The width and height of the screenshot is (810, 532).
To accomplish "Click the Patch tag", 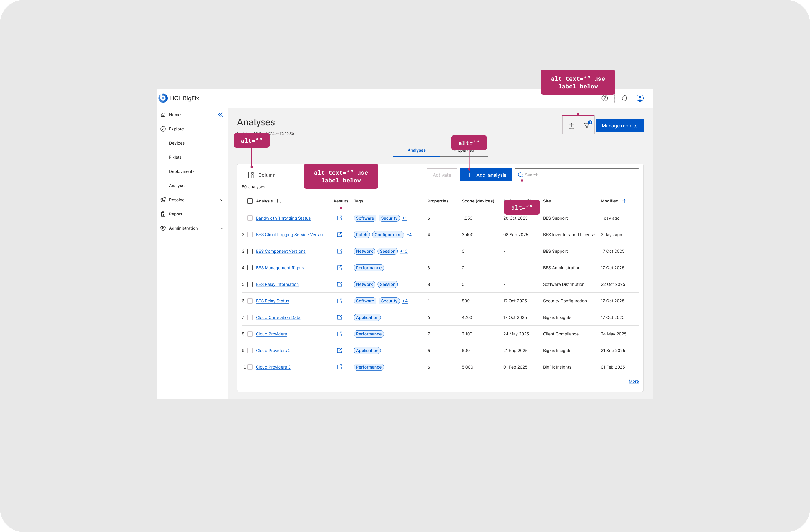I will [361, 234].
